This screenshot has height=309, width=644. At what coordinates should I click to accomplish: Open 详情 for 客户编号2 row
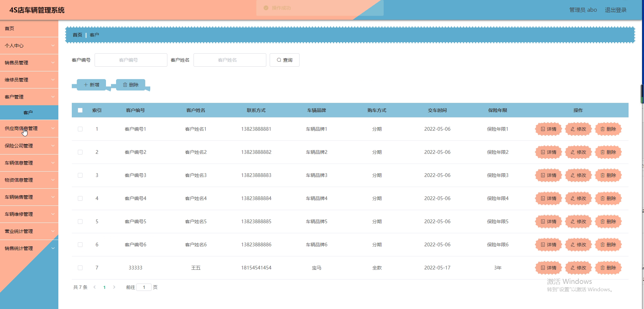point(548,152)
